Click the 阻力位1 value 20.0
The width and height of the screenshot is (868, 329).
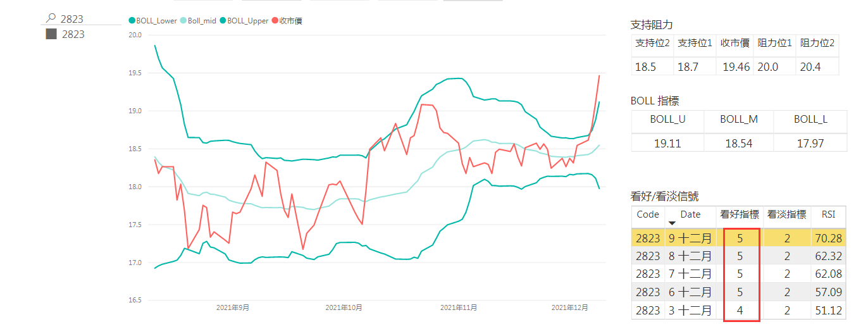point(767,66)
